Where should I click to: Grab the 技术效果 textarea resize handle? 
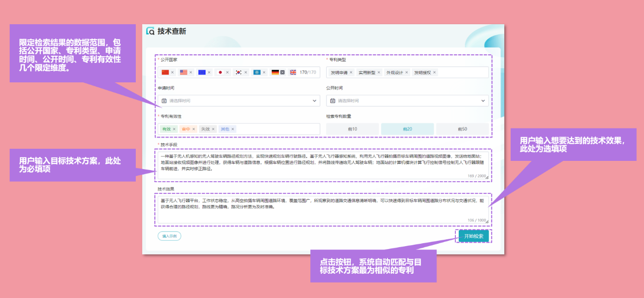point(486,221)
